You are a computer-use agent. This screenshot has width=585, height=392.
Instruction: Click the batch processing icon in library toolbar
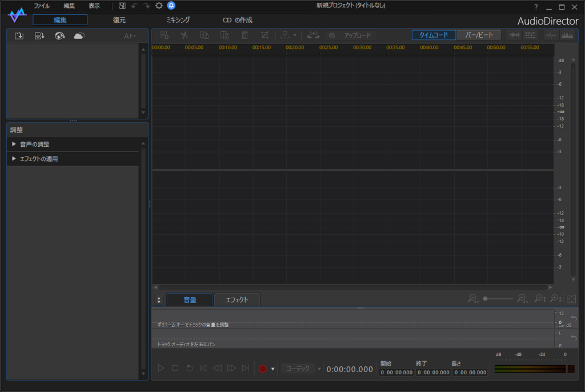39,36
